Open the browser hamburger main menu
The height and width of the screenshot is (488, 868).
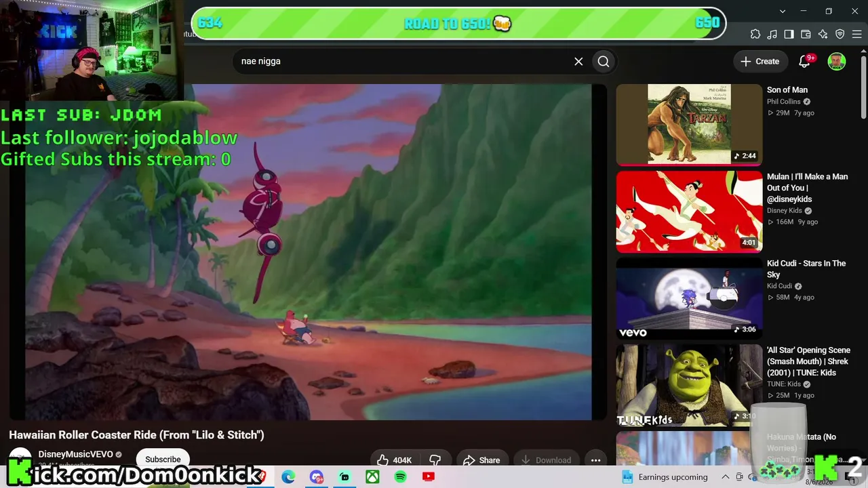pyautogui.click(x=856, y=35)
